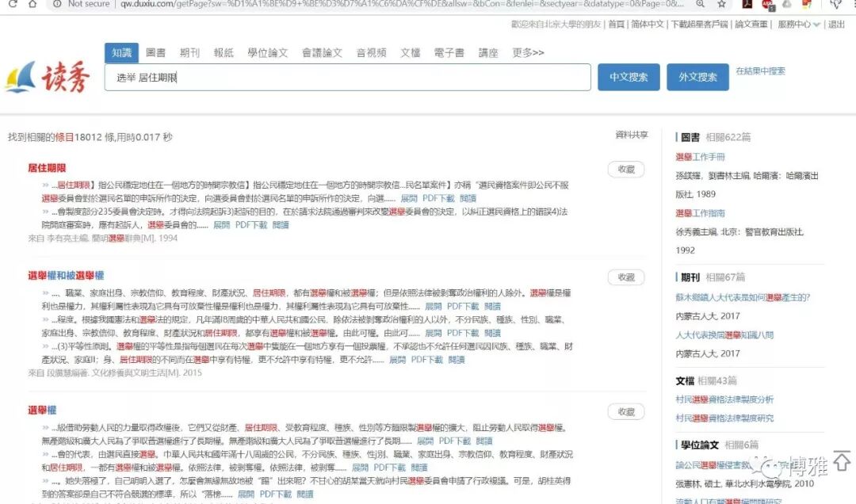Click the scroll-to-top arrow icon
Image resolution: width=856 pixels, height=504 pixels.
click(x=841, y=460)
